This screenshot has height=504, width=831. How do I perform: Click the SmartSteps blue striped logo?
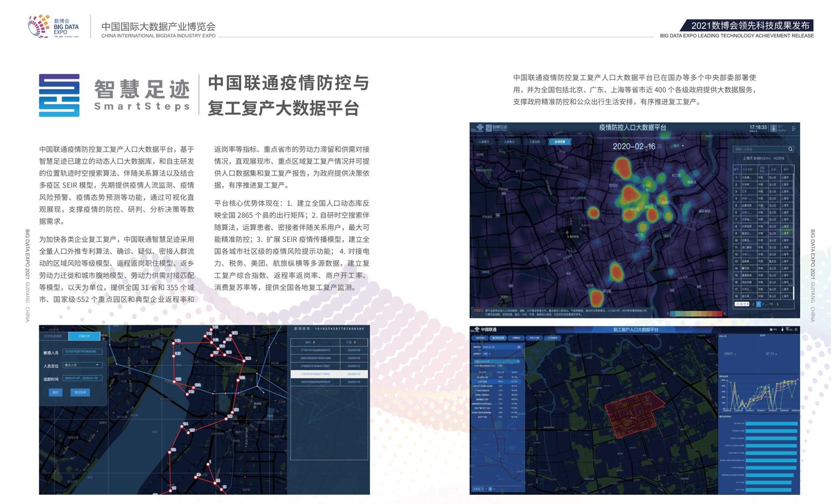tap(59, 96)
